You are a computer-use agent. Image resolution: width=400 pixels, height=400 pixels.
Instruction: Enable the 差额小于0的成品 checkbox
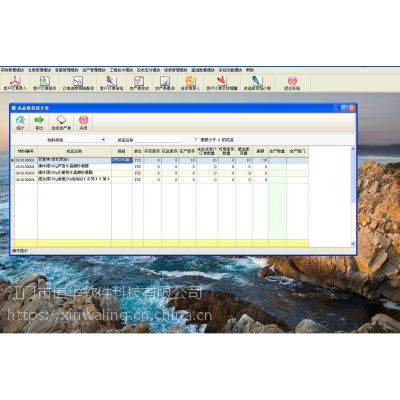(197, 140)
